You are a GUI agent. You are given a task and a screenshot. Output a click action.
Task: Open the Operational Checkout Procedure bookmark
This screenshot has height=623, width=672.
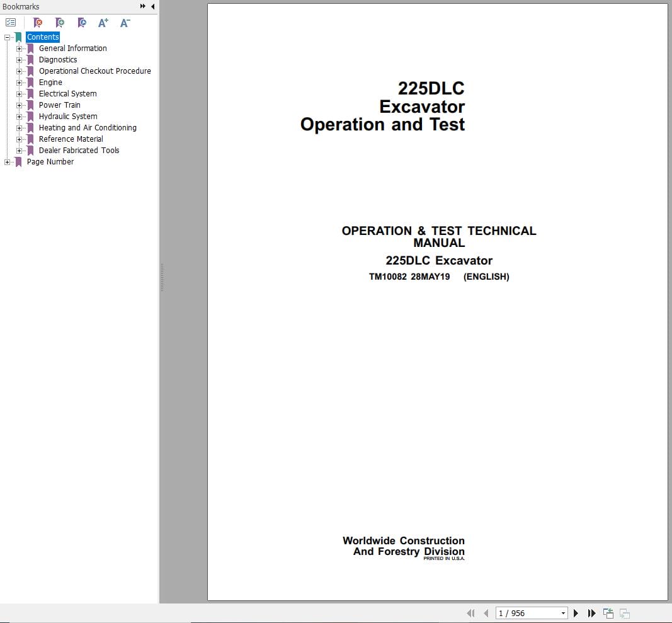[94, 71]
